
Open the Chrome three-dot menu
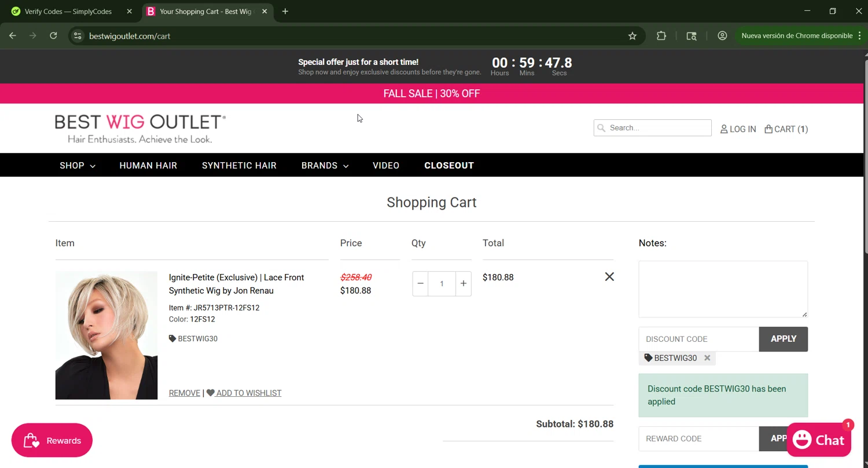pyautogui.click(x=859, y=36)
